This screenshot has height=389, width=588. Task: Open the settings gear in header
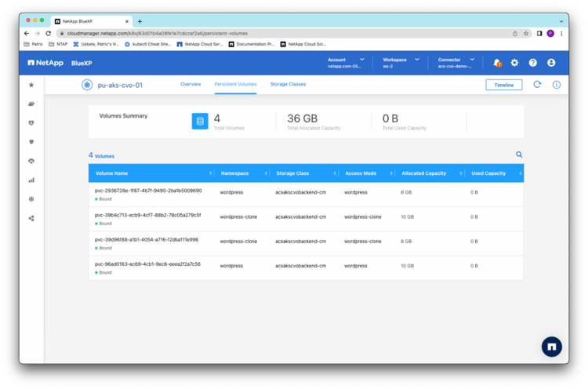(514, 63)
